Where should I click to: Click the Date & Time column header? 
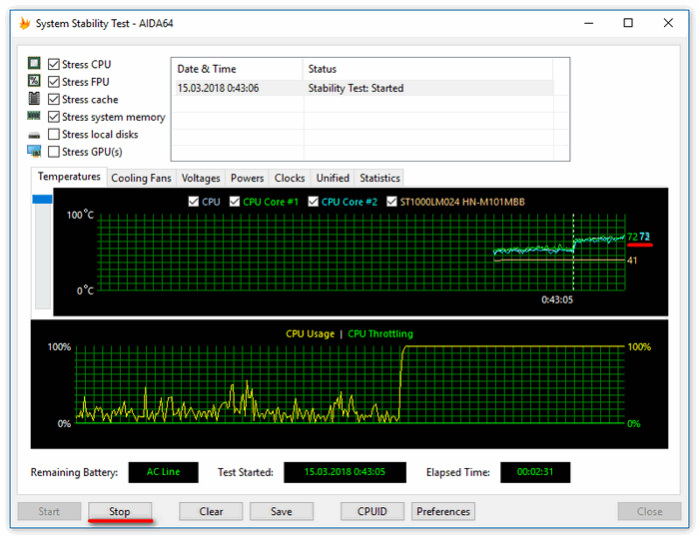coord(237,69)
